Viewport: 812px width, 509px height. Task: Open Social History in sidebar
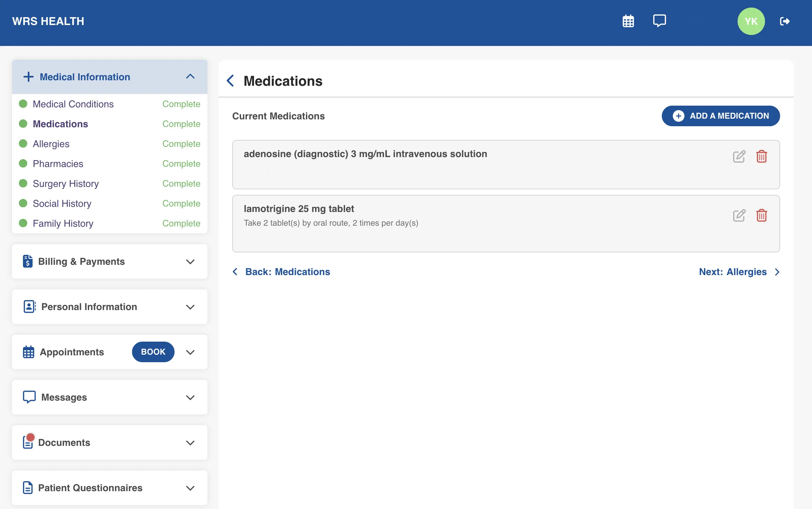[x=62, y=203]
